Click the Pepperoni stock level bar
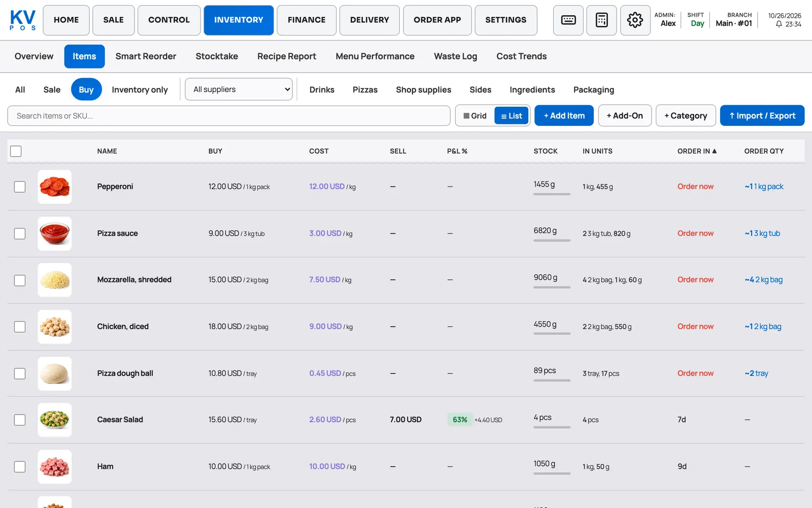Image resolution: width=812 pixels, height=508 pixels. click(x=552, y=194)
